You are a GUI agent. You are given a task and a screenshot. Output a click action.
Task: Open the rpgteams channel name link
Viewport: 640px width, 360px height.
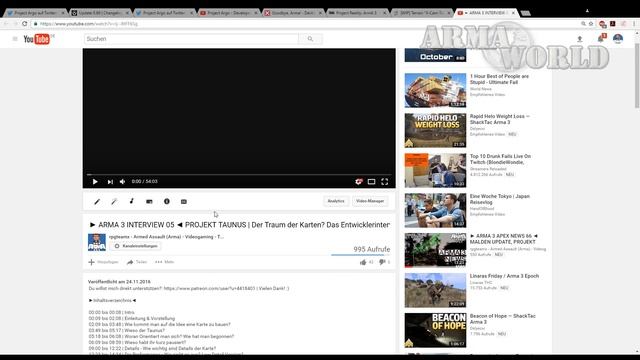coord(166,237)
